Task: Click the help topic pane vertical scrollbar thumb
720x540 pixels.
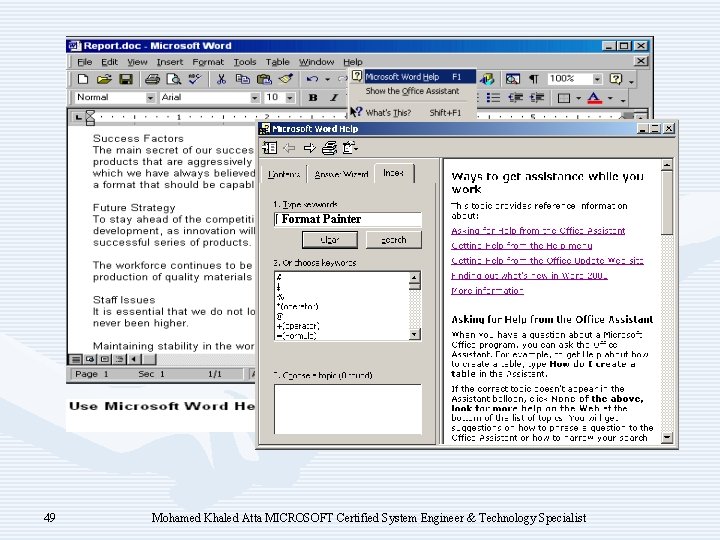Action: [667, 203]
